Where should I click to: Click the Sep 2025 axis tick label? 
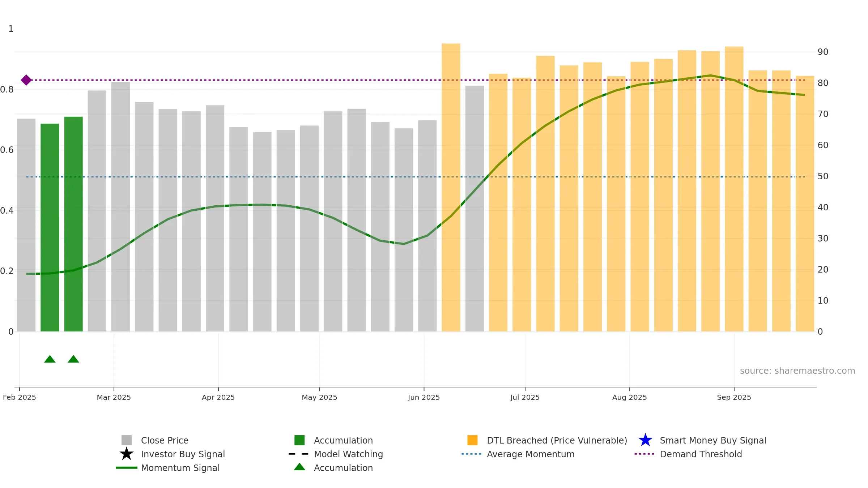click(734, 397)
